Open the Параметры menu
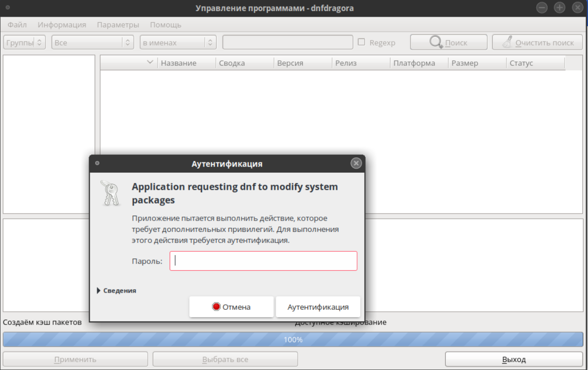This screenshot has height=370, width=588. 117,25
